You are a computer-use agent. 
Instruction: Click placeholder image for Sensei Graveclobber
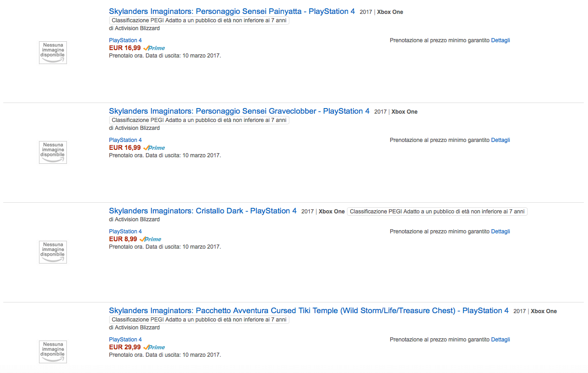pos(53,152)
